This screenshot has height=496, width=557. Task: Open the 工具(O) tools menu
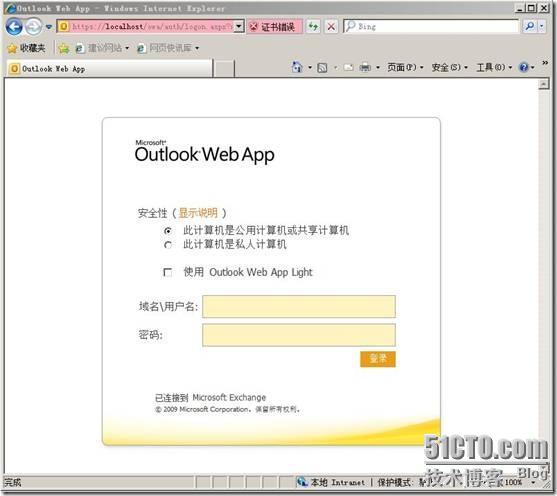pos(494,67)
